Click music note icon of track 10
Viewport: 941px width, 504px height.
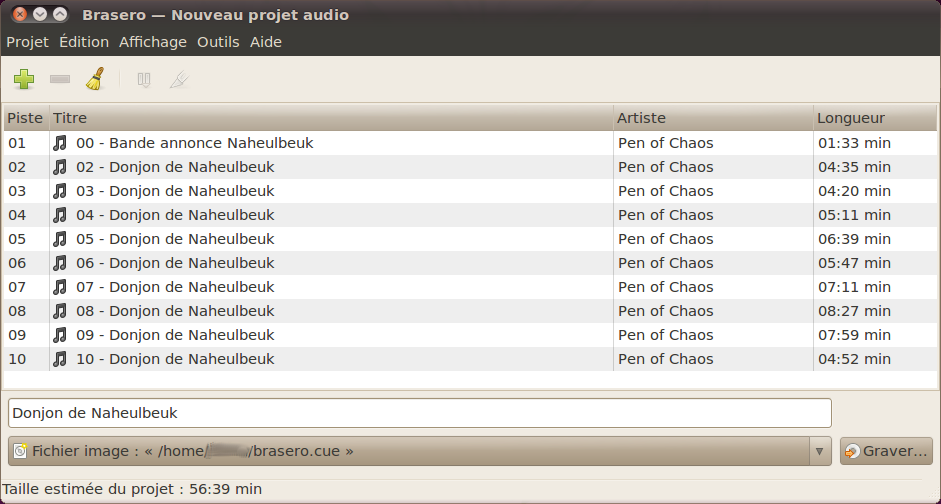coord(60,359)
